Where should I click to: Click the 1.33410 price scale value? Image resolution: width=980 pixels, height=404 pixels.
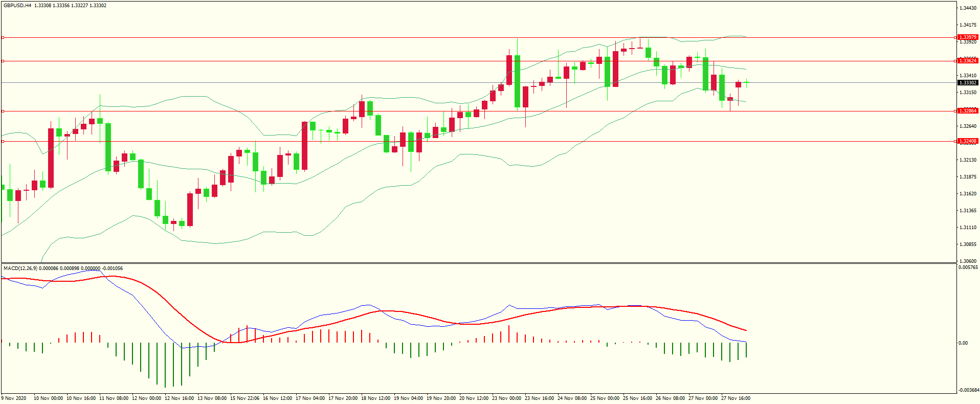968,76
